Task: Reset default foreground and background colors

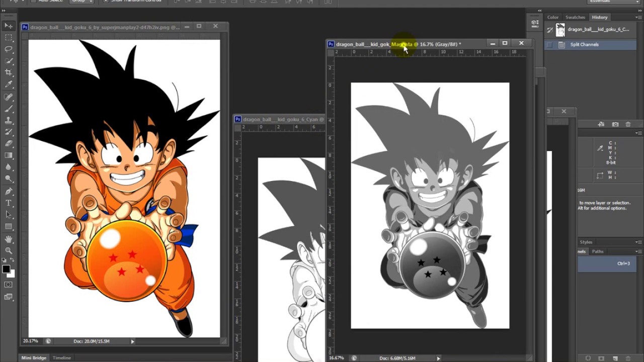Action: 5,260
